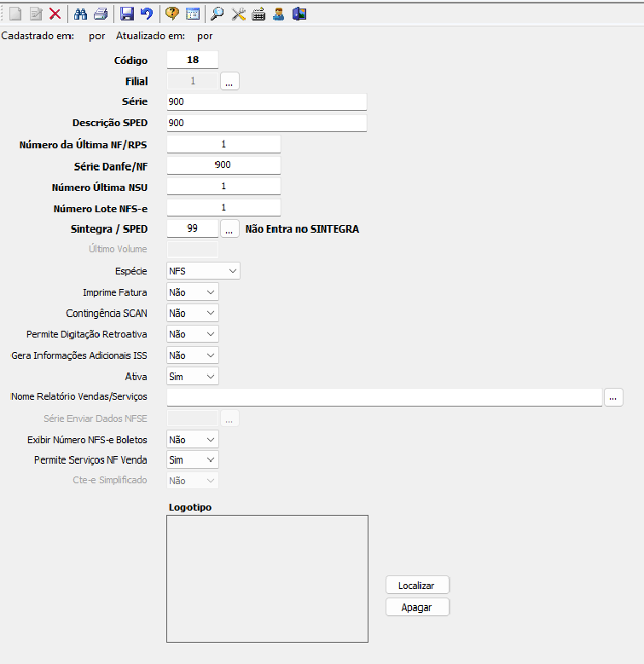Click the magnifying glass icon
Image resolution: width=644 pixels, height=664 pixels.
[218, 14]
